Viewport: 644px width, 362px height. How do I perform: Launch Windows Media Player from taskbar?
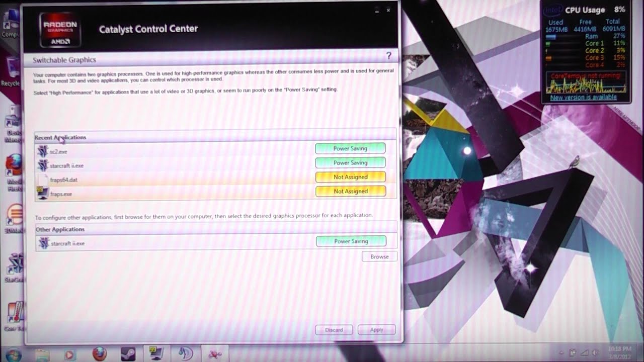coord(70,354)
